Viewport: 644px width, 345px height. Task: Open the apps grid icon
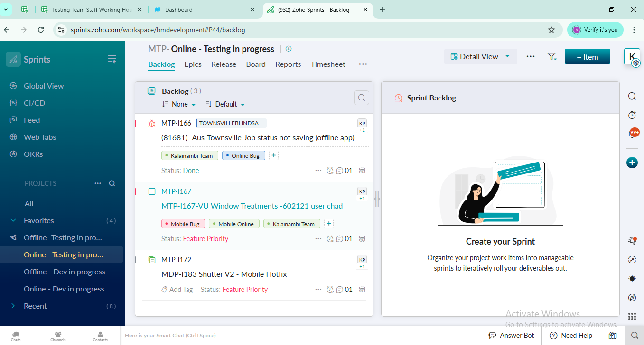tap(632, 317)
